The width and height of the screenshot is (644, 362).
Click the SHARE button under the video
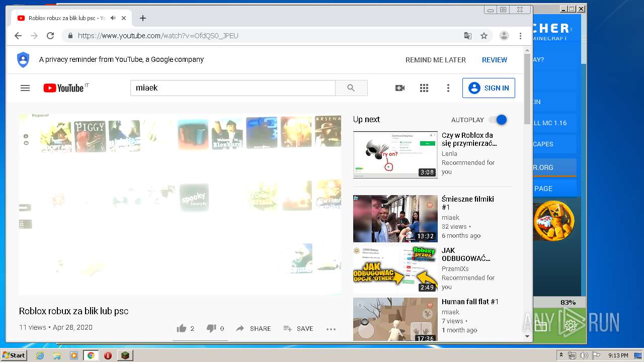click(x=254, y=328)
